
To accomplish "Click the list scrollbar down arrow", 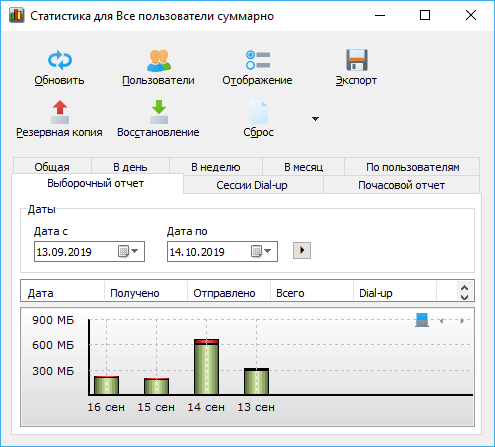I will click(x=464, y=297).
